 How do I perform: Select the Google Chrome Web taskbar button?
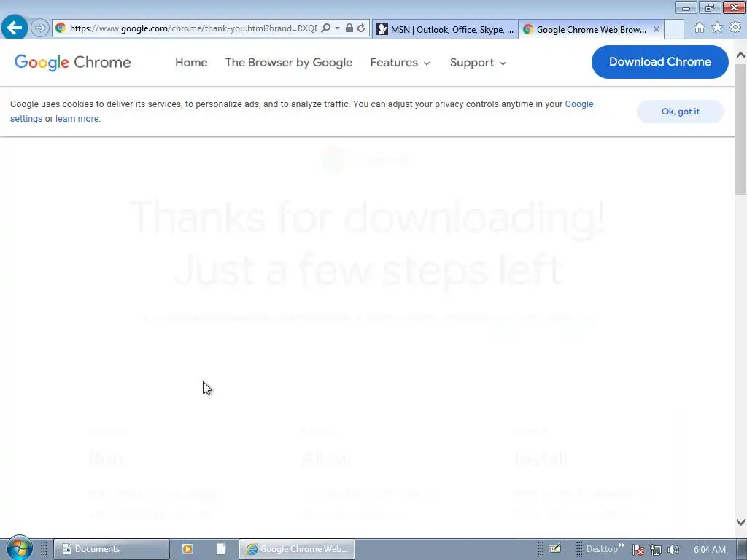coord(297,549)
